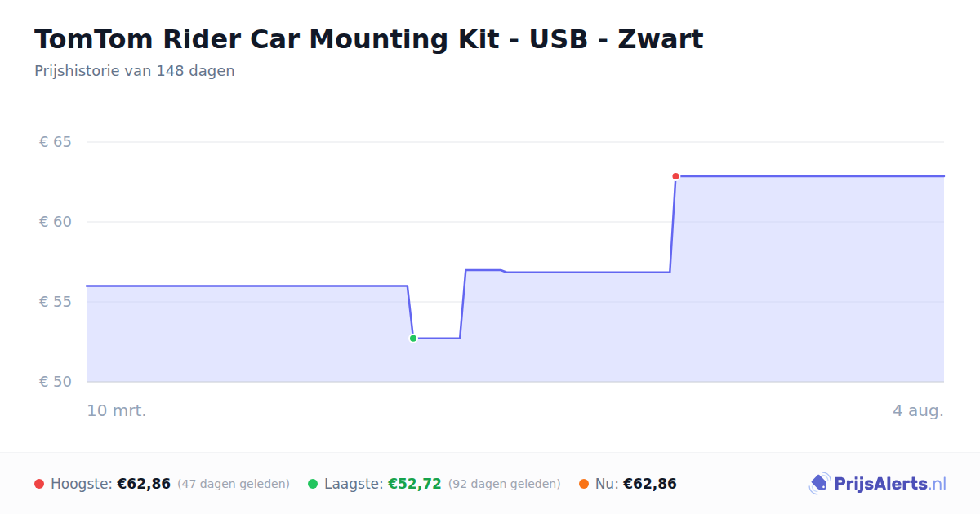Click the red highest price legend dot
This screenshot has width=980, height=514.
39,484
